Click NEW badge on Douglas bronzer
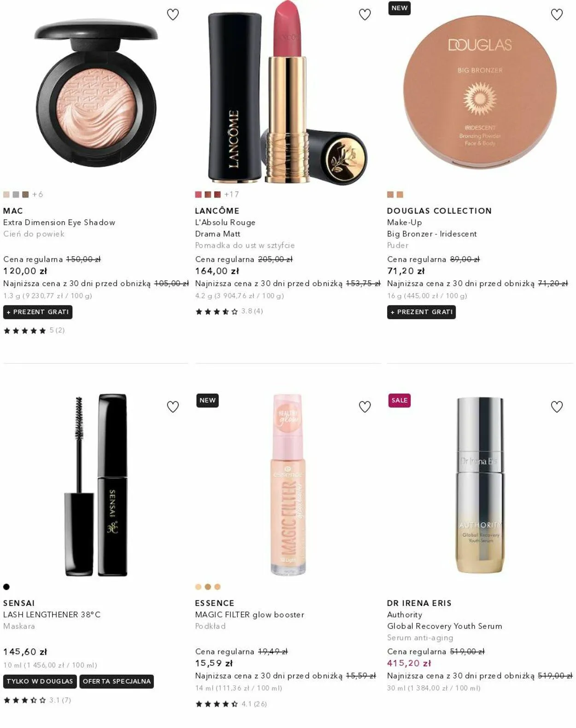576x728 pixels. pyautogui.click(x=400, y=8)
